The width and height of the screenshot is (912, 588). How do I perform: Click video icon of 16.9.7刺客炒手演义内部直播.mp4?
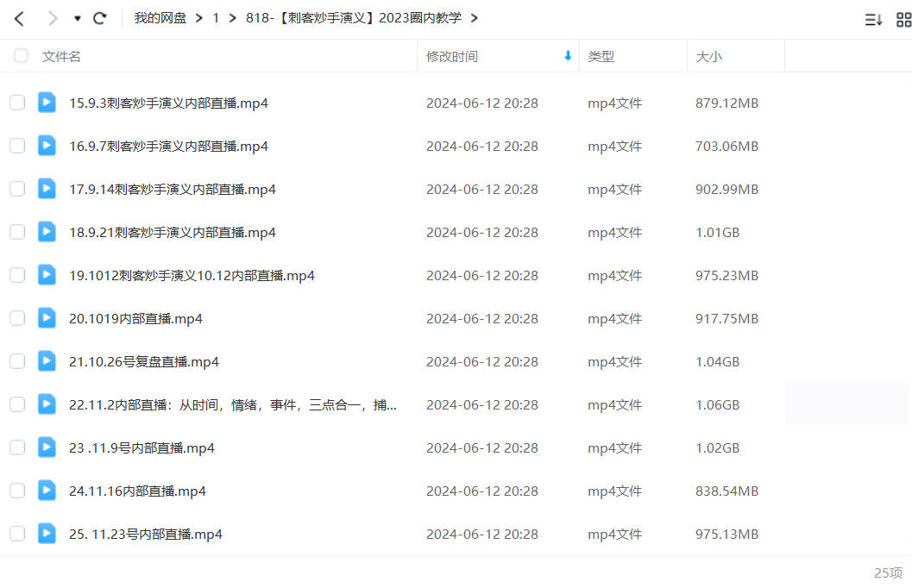pos(47,145)
